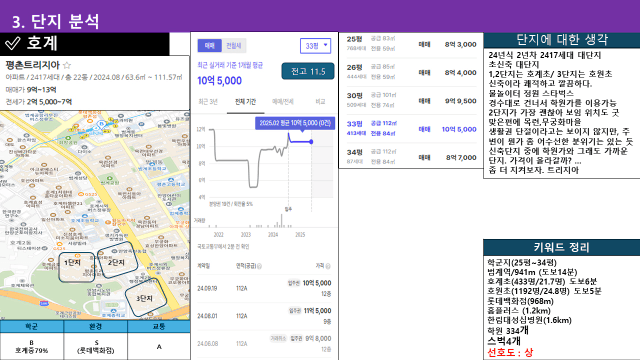Click the 전세가 2억 5,000~7억 text

click(x=39, y=102)
